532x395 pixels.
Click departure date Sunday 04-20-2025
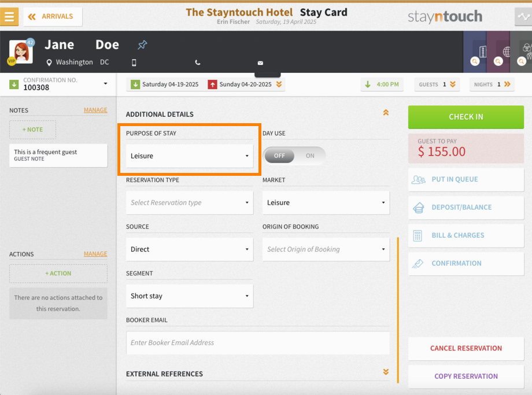pos(240,84)
